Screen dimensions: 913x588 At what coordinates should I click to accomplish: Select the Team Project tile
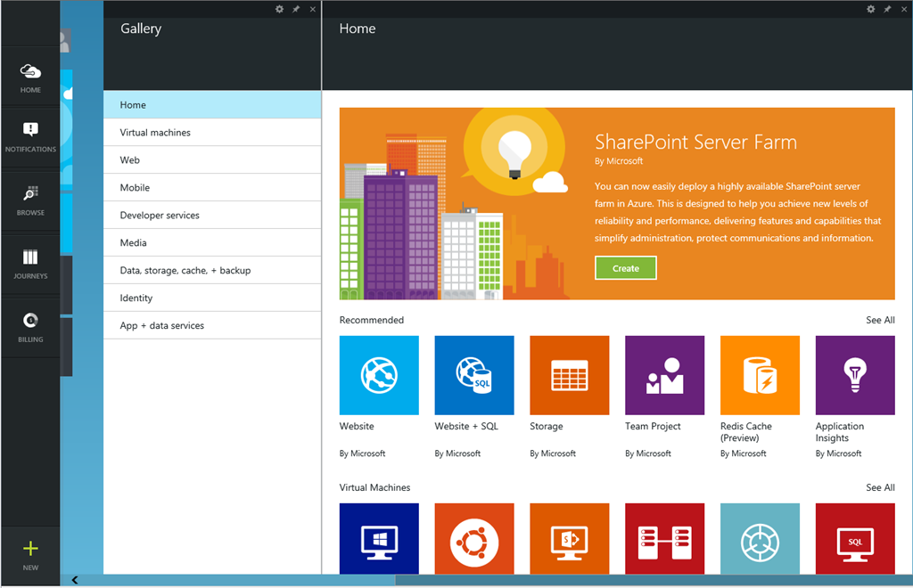click(x=664, y=375)
